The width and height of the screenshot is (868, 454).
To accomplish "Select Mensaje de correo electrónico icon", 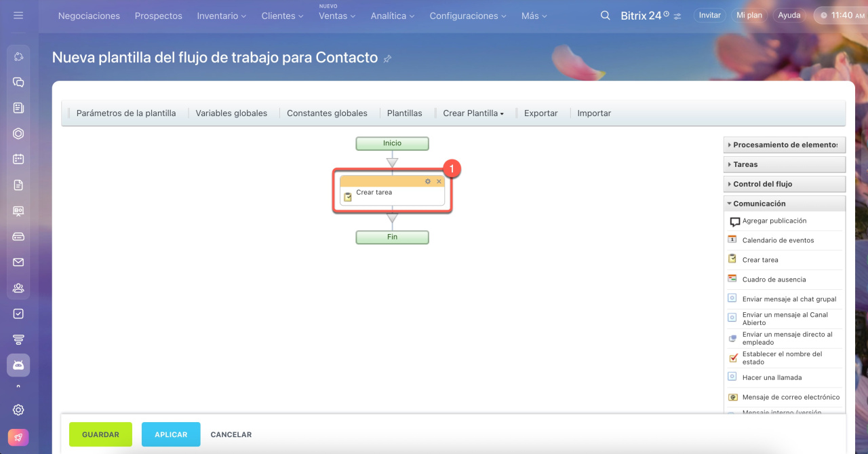I will [732, 397].
